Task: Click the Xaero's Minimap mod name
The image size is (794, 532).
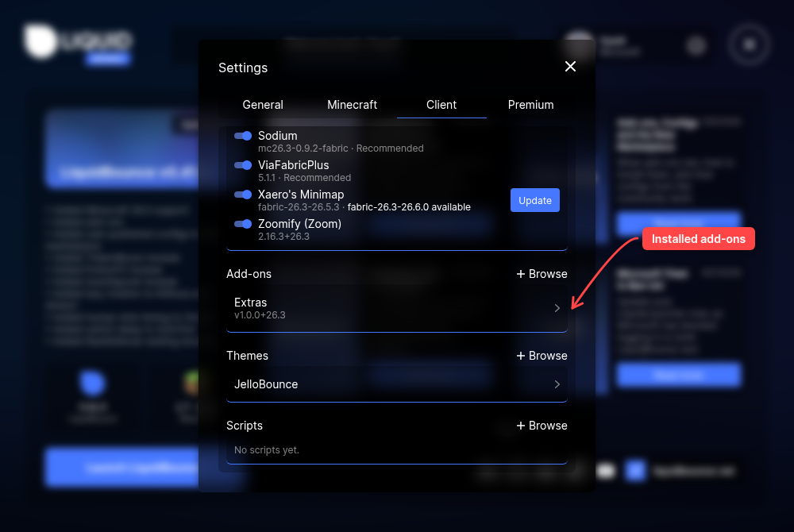Action: [301, 195]
